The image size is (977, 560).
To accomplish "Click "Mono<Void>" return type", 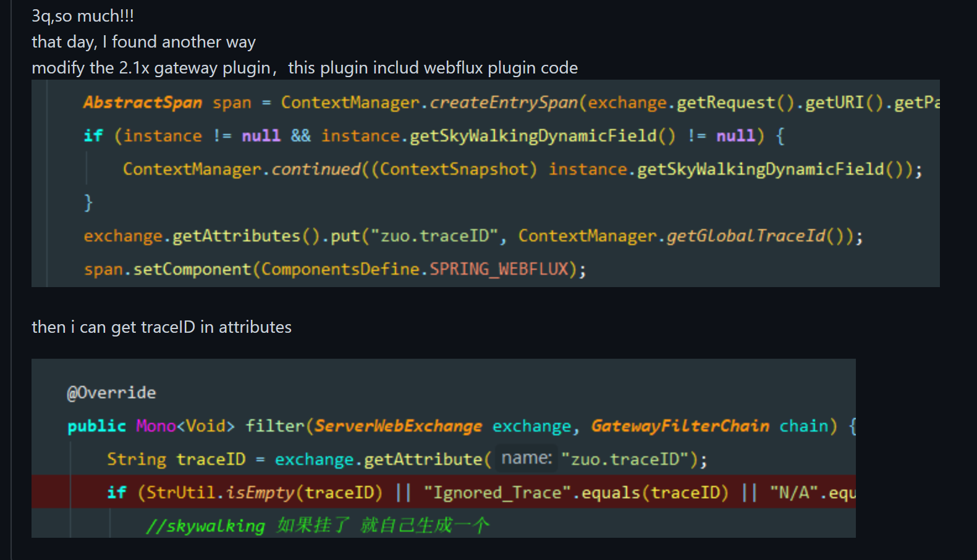I will [185, 426].
